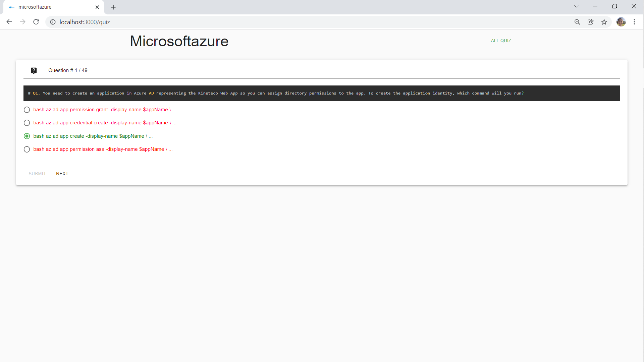Screen dimensions: 644x362
Task: Select the 'permission grant' answer option
Action: point(27,110)
